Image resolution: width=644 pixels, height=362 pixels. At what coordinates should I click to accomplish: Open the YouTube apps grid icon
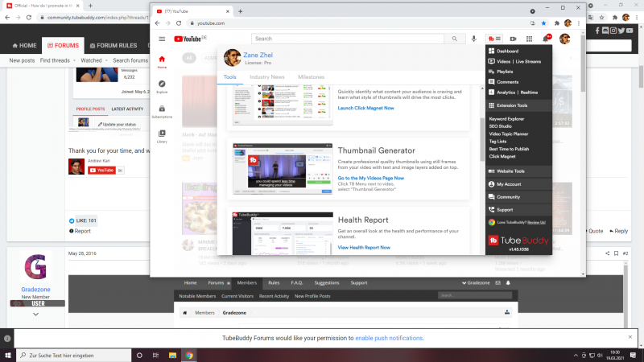[529, 39]
